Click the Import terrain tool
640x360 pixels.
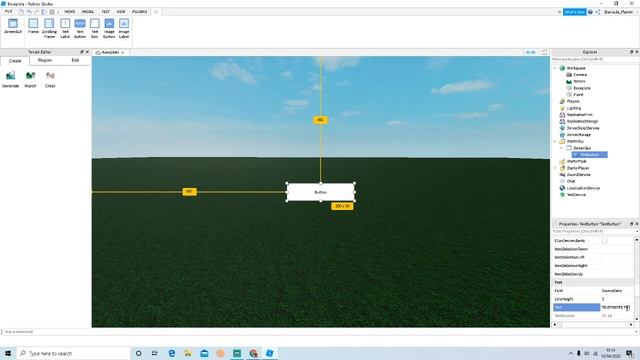pyautogui.click(x=30, y=79)
